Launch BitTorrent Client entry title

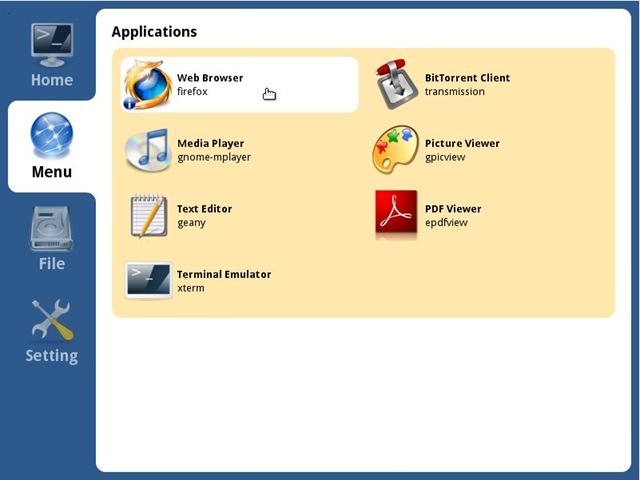point(467,78)
